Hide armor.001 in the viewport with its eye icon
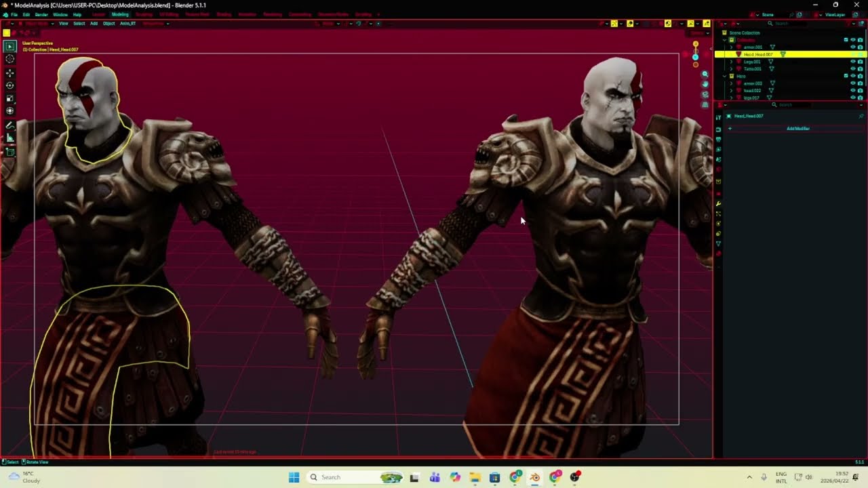The height and width of the screenshot is (488, 868). 853,47
